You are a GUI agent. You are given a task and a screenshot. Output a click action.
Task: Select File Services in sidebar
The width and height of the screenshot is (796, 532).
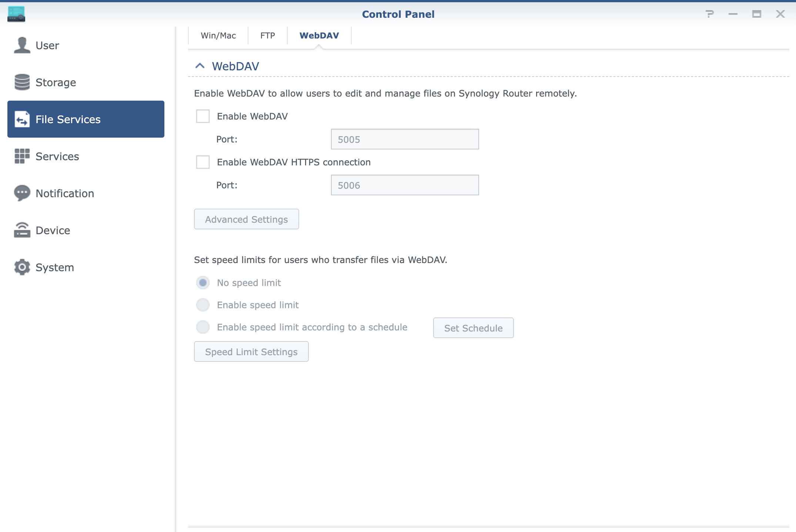pyautogui.click(x=86, y=119)
